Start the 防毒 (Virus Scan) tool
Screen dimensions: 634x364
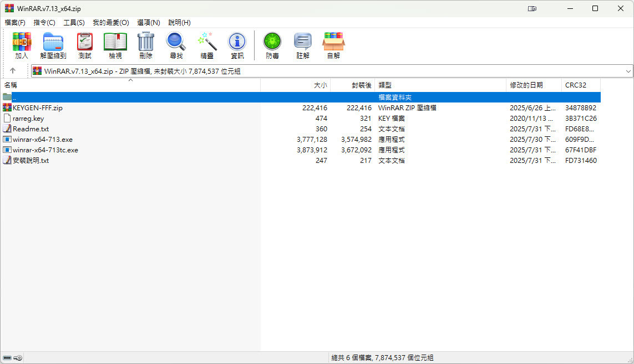(x=272, y=45)
